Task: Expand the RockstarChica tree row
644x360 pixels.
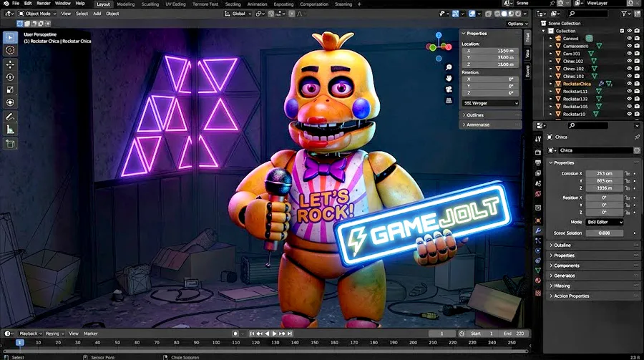Action: click(x=551, y=84)
